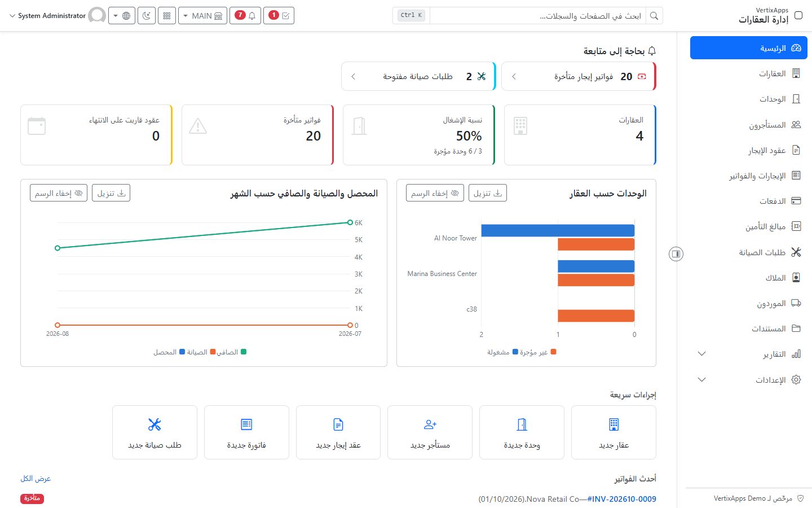Expand the الإعدادات settings section

[748, 380]
